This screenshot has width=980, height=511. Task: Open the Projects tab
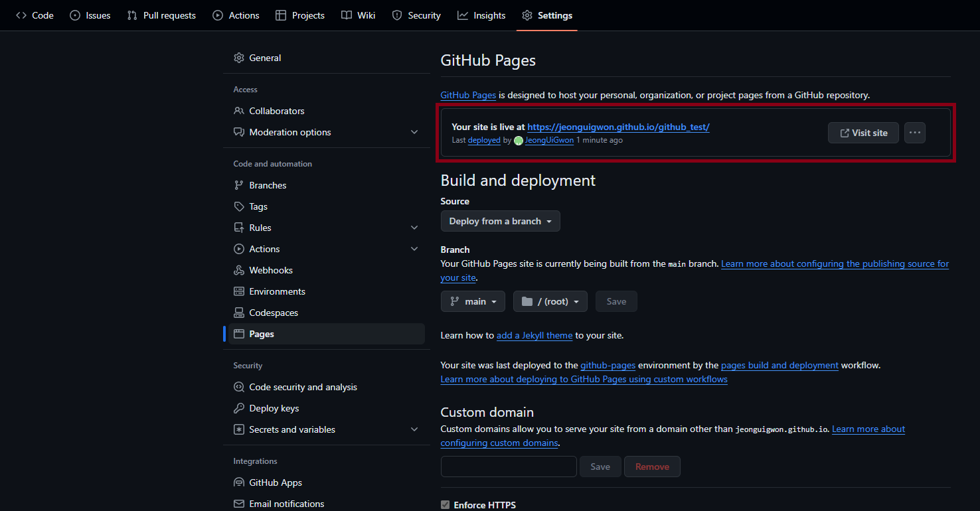point(300,15)
